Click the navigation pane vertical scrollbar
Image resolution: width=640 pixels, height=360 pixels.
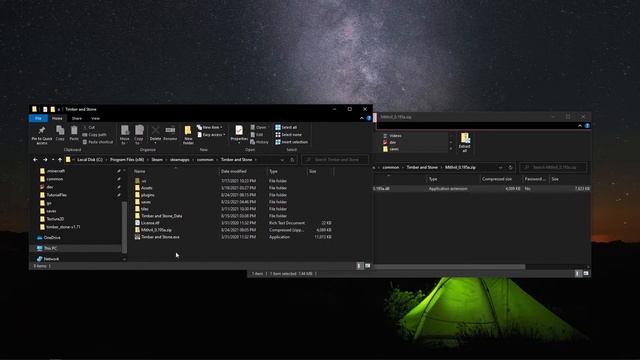coord(124,227)
